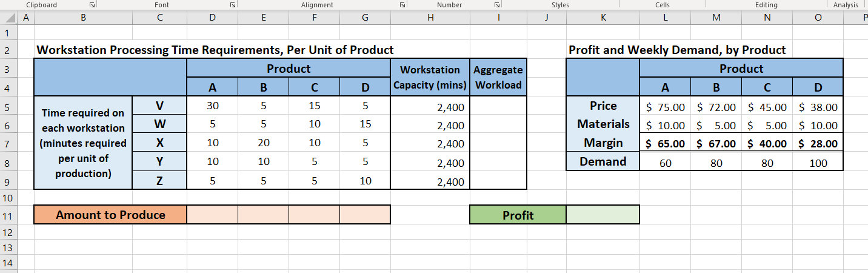The height and width of the screenshot is (273, 868).
Task: Select column header O
Action: click(818, 18)
